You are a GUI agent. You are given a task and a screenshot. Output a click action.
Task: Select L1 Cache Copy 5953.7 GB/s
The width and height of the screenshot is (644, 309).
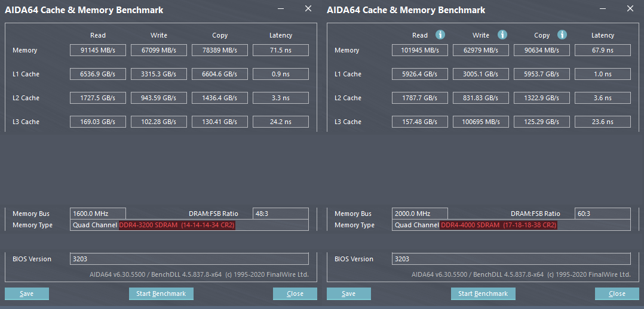pyautogui.click(x=542, y=75)
